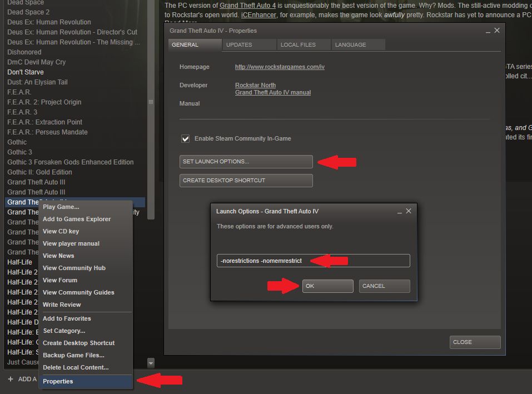Open View Community Guides
The width and height of the screenshot is (532, 394).
point(86,292)
